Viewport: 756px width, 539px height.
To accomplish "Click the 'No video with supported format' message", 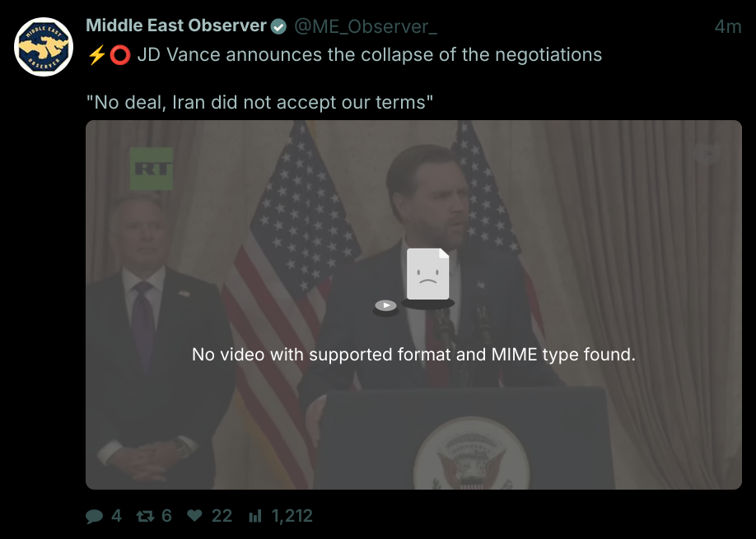I will pyautogui.click(x=413, y=355).
